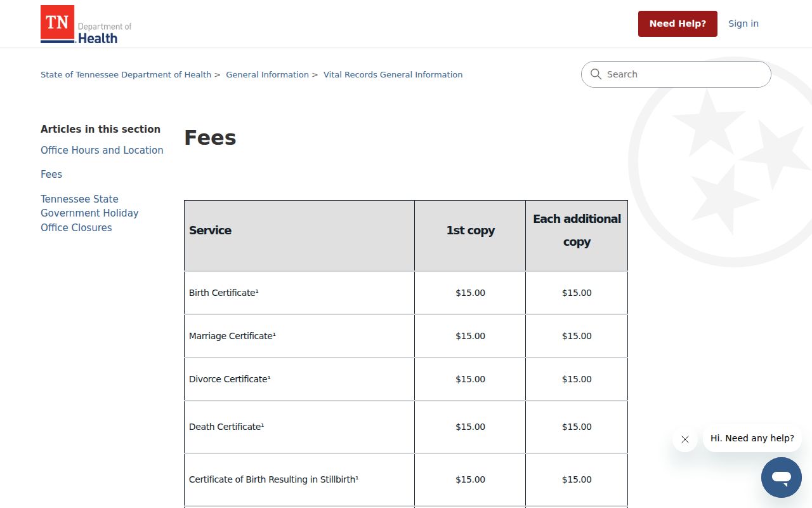Click Divorce Certificate 1st copy price
812x508 pixels.
tap(470, 379)
